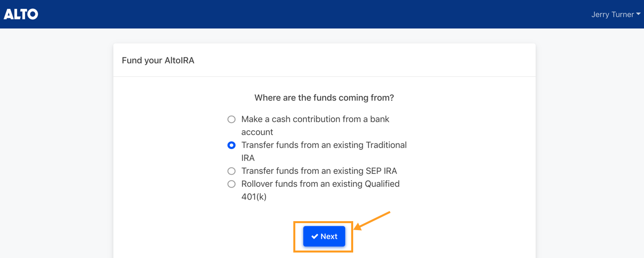Viewport: 644px width, 258px height.
Task: Click the 'Fund your AltoIRA' card heading
Action: (158, 60)
